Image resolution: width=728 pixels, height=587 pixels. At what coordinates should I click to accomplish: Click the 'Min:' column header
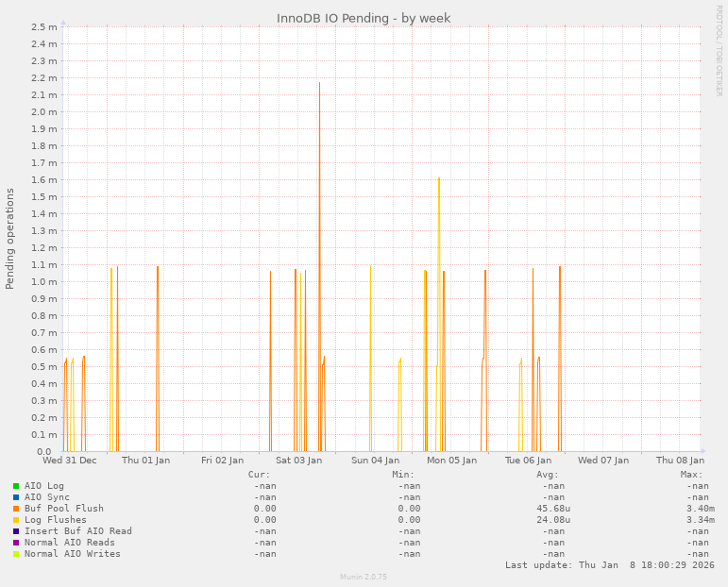[x=403, y=475]
